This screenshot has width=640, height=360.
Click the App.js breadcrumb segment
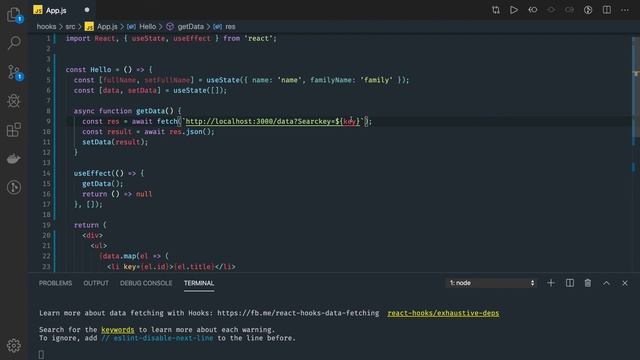pyautogui.click(x=101, y=27)
